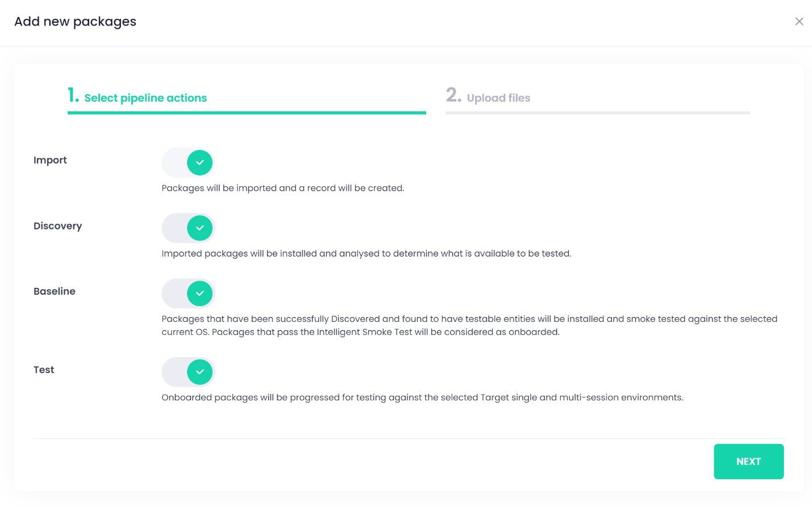This screenshot has width=812, height=507.
Task: Click the Test label
Action: coord(44,370)
